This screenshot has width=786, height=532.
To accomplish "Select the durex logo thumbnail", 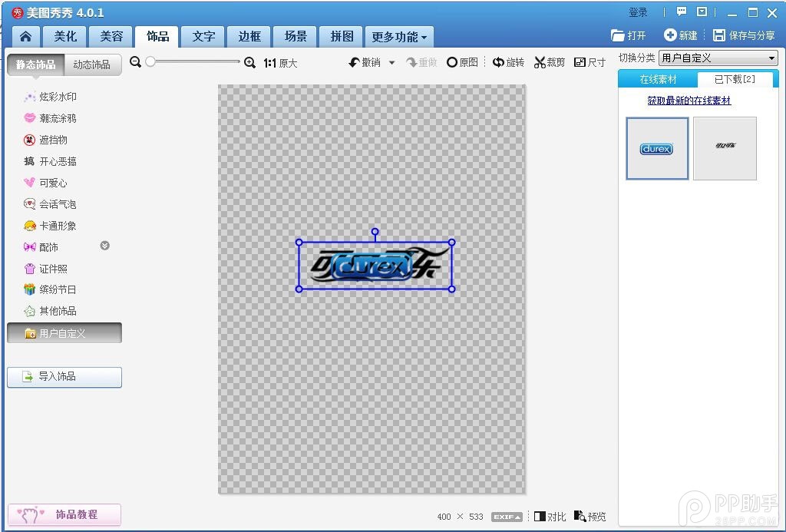I will click(656, 149).
